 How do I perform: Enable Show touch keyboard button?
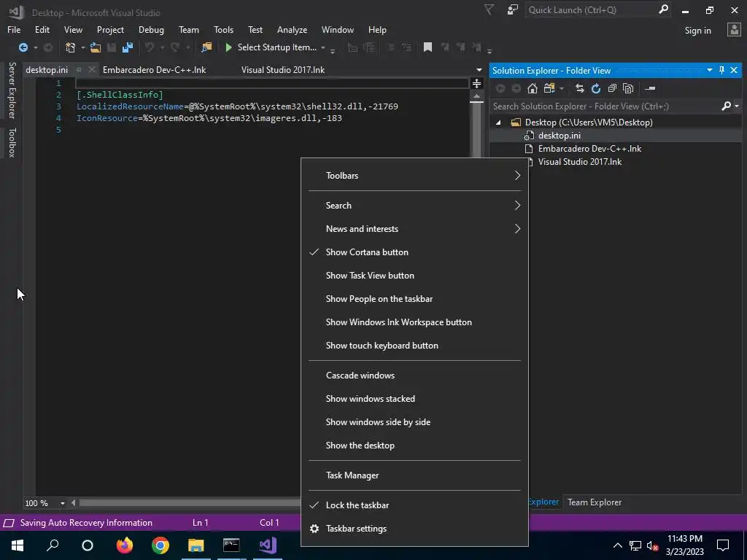point(414,346)
